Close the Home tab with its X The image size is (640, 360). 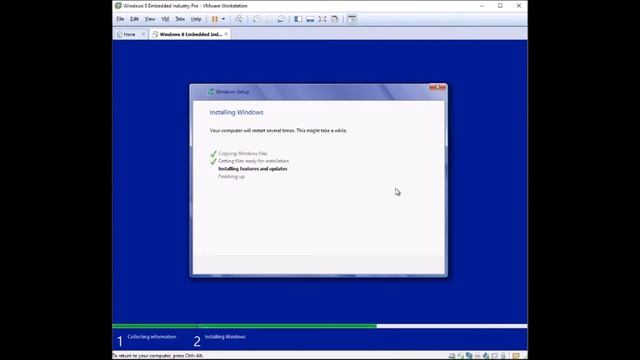tap(143, 34)
